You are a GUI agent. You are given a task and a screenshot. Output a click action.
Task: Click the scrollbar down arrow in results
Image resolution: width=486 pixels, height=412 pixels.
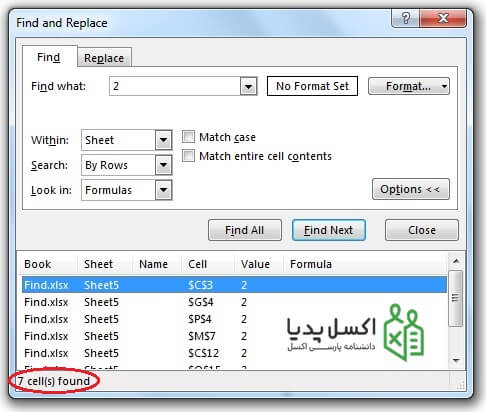point(456,360)
